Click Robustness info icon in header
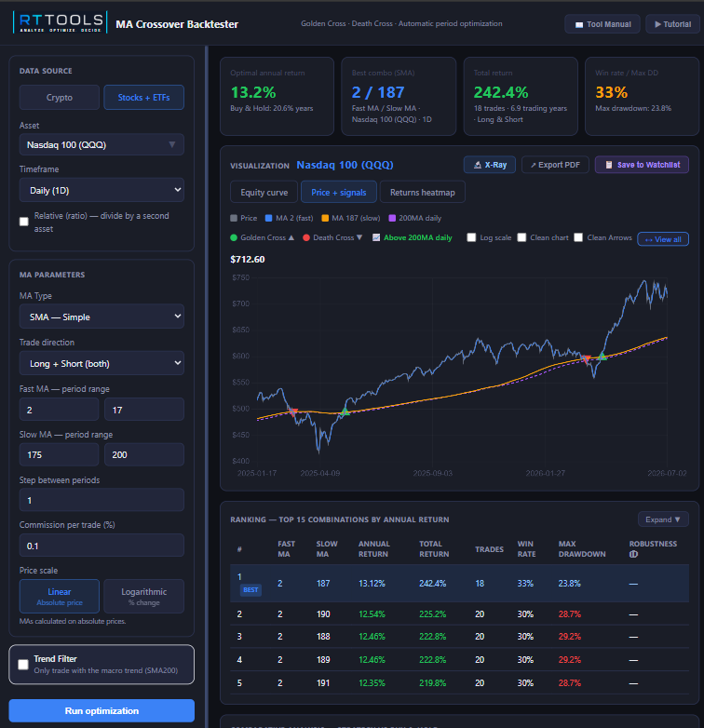The image size is (704, 728). (633, 554)
